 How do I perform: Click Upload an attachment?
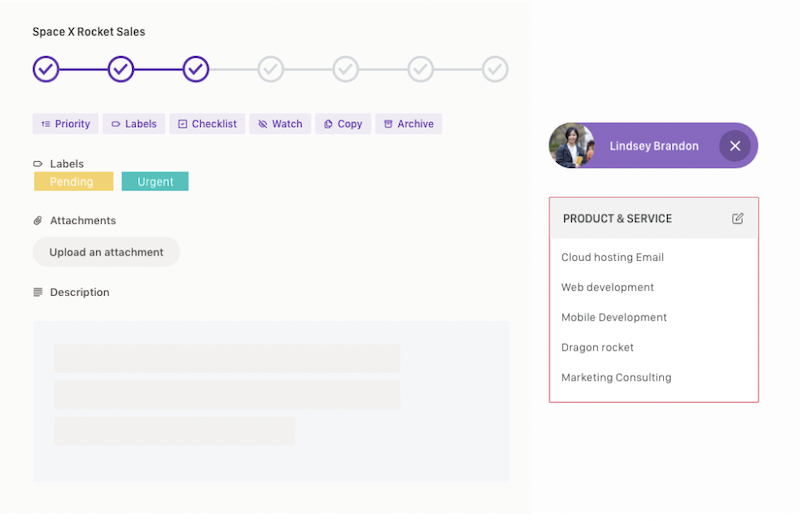pyautogui.click(x=106, y=252)
